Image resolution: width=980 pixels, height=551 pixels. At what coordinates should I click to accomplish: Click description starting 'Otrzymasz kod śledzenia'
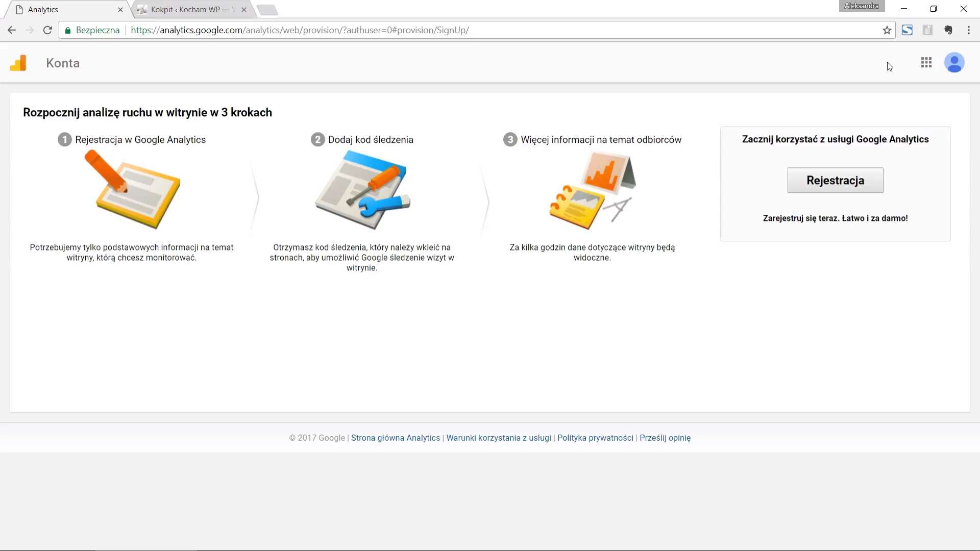[362, 258]
